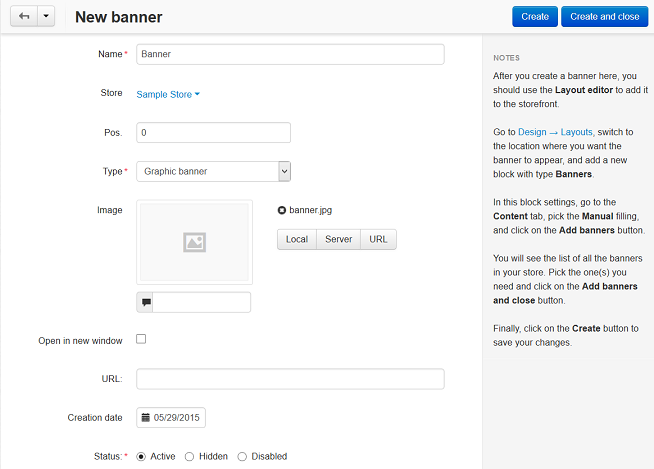This screenshot has height=469, width=654.
Task: Select the banner.jpg radio icon
Action: [282, 210]
